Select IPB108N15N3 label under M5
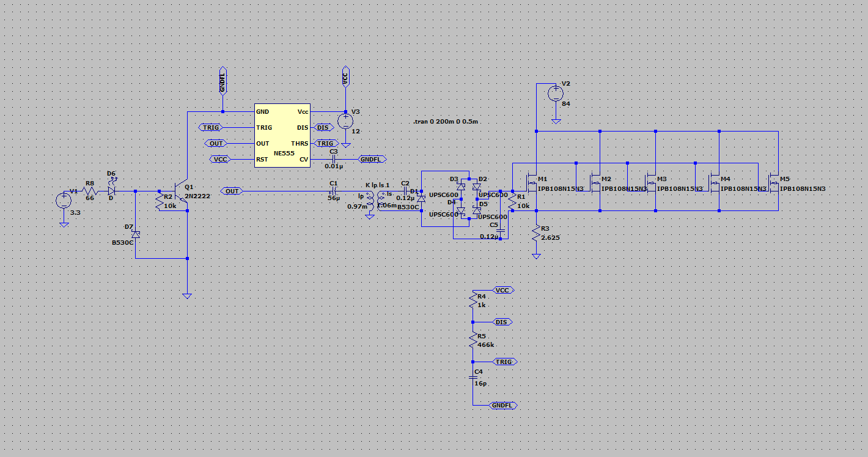The image size is (868, 457). tap(803, 189)
